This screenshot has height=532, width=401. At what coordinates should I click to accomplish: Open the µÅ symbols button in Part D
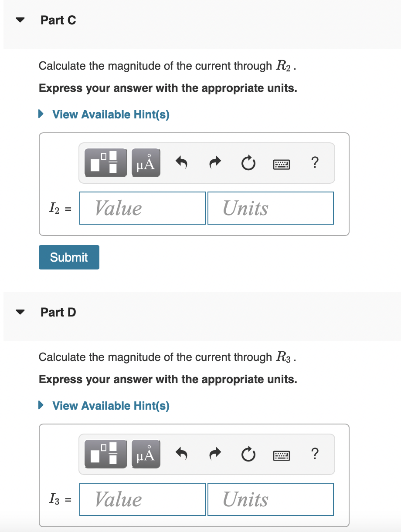(146, 454)
